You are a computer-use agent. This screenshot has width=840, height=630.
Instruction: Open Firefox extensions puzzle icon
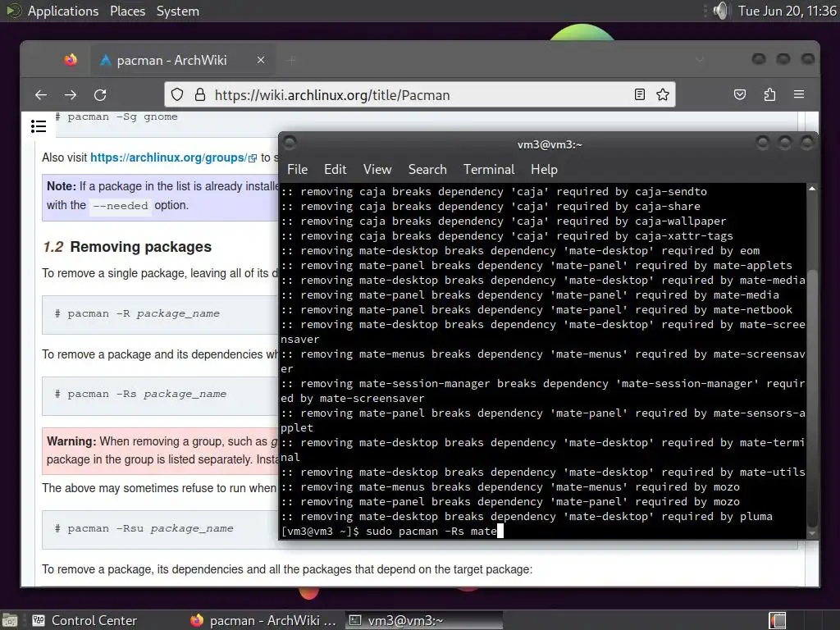pyautogui.click(x=769, y=95)
